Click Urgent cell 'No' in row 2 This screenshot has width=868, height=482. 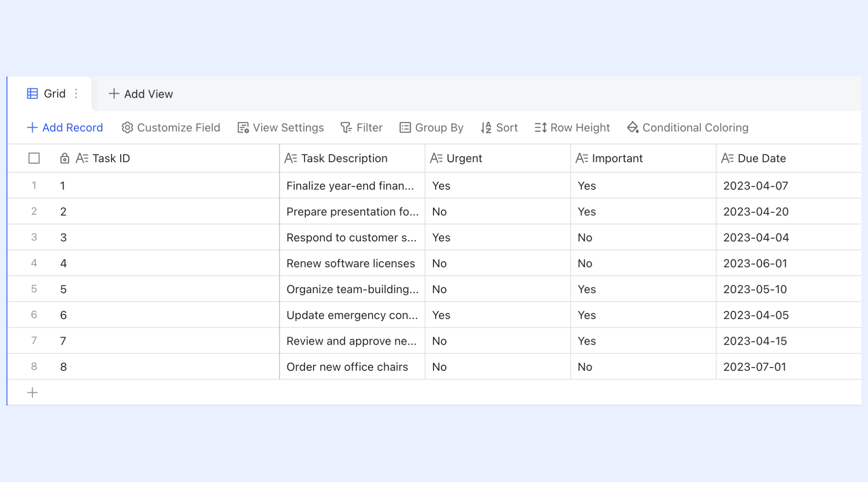(x=498, y=212)
